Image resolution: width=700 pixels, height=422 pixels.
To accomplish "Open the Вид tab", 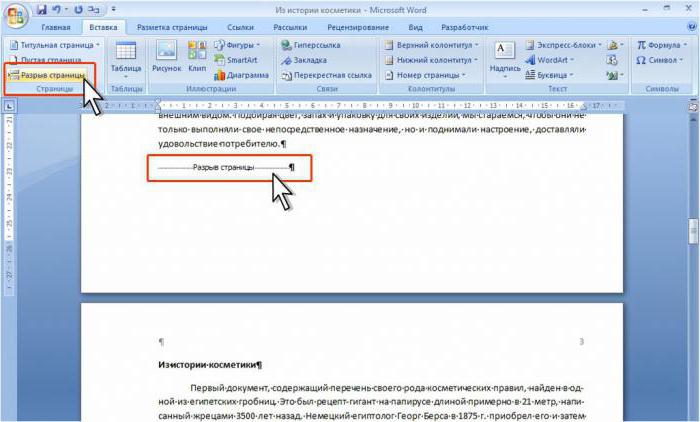I will tap(415, 27).
